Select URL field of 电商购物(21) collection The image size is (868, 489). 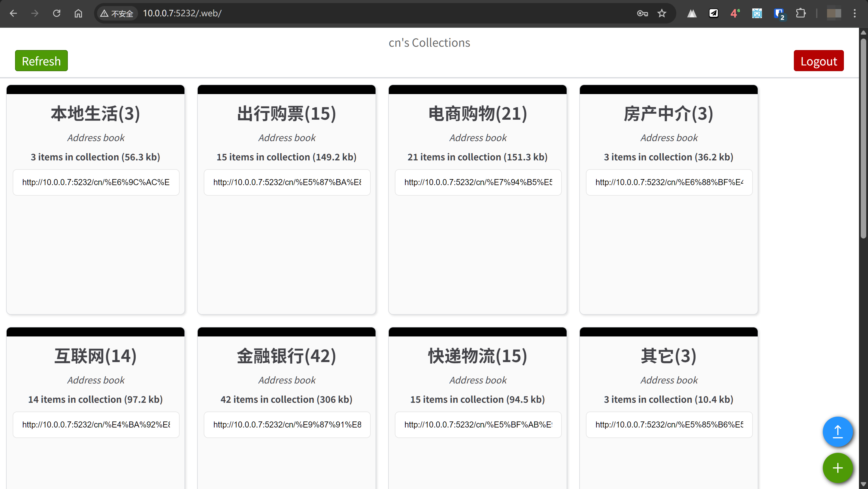click(x=478, y=182)
